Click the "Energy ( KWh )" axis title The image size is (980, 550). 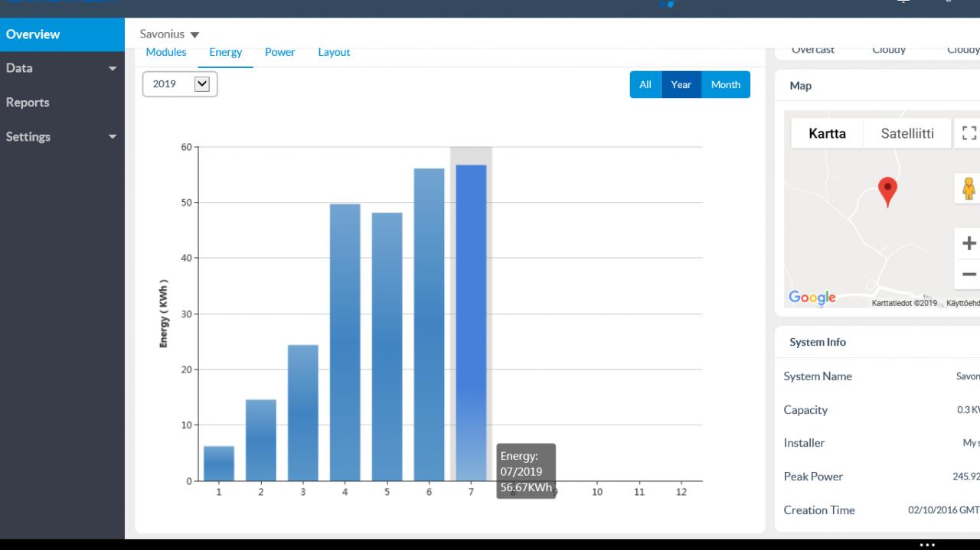(164, 314)
